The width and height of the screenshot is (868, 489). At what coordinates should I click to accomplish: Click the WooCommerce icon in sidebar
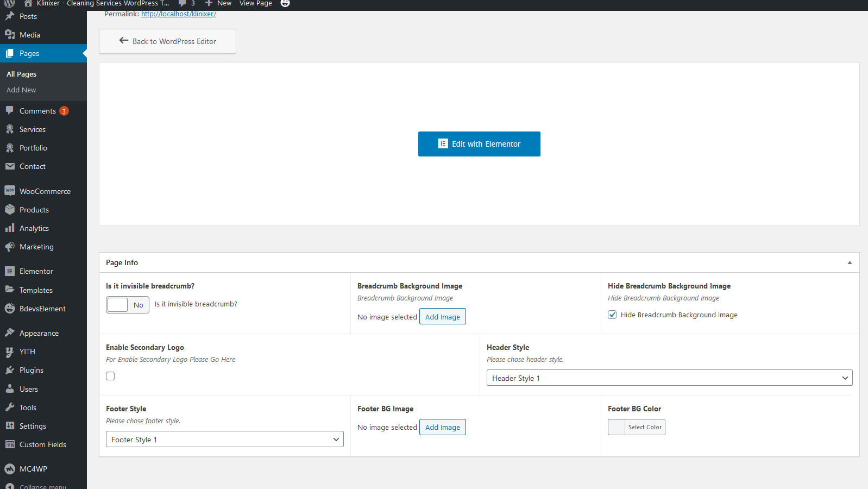pyautogui.click(x=10, y=191)
